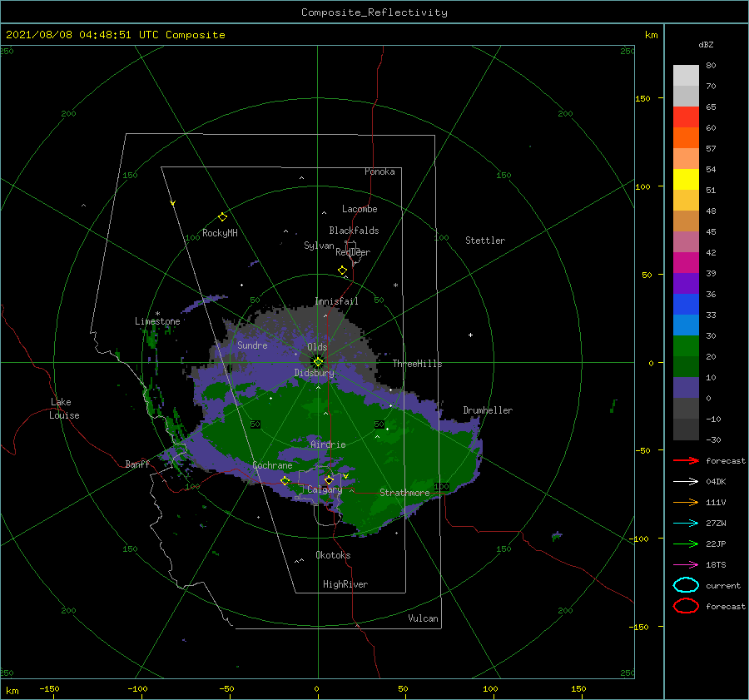Image resolution: width=749 pixels, height=700 pixels.
Task: Click the yellow diamond marker above Calgary
Action: coord(329,479)
